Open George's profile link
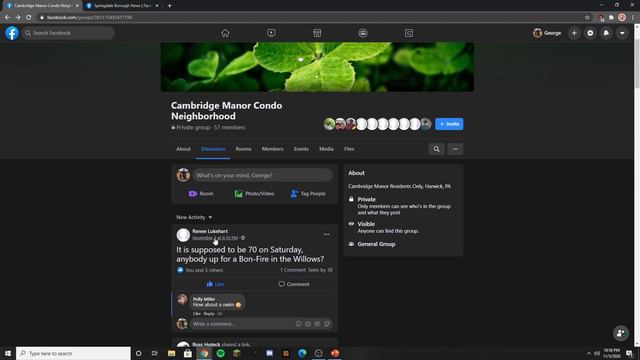 click(x=547, y=33)
